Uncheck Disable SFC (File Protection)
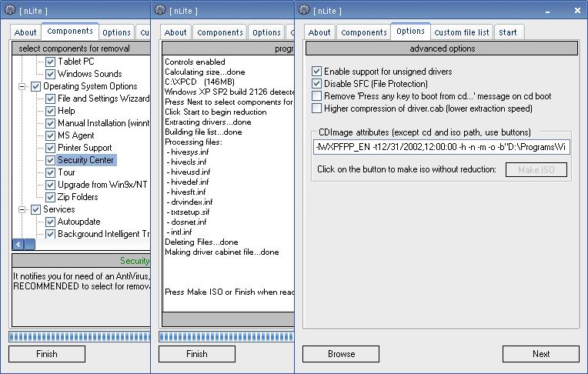Screen dimensions: 588x374 point(316,84)
